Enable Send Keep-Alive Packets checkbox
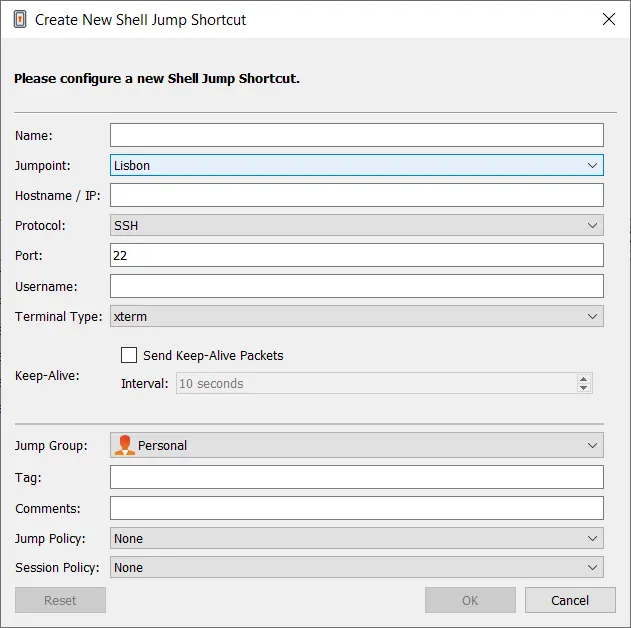The image size is (631, 628). pyautogui.click(x=129, y=355)
